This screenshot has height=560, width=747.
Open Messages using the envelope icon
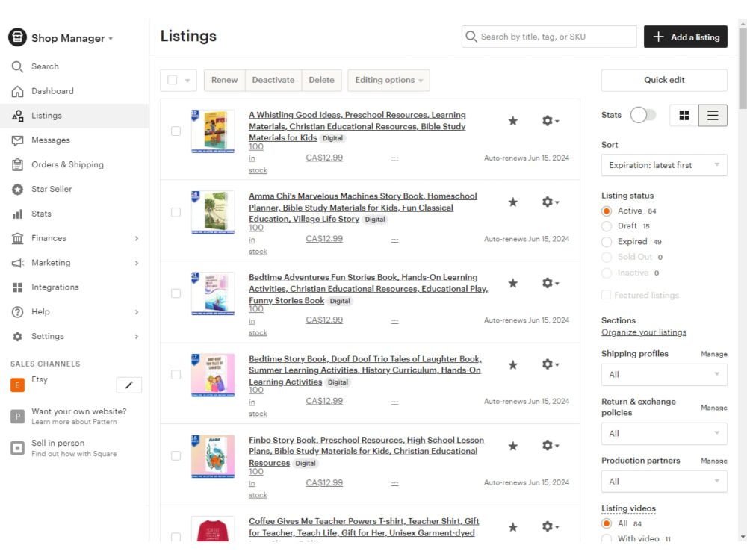(x=17, y=140)
